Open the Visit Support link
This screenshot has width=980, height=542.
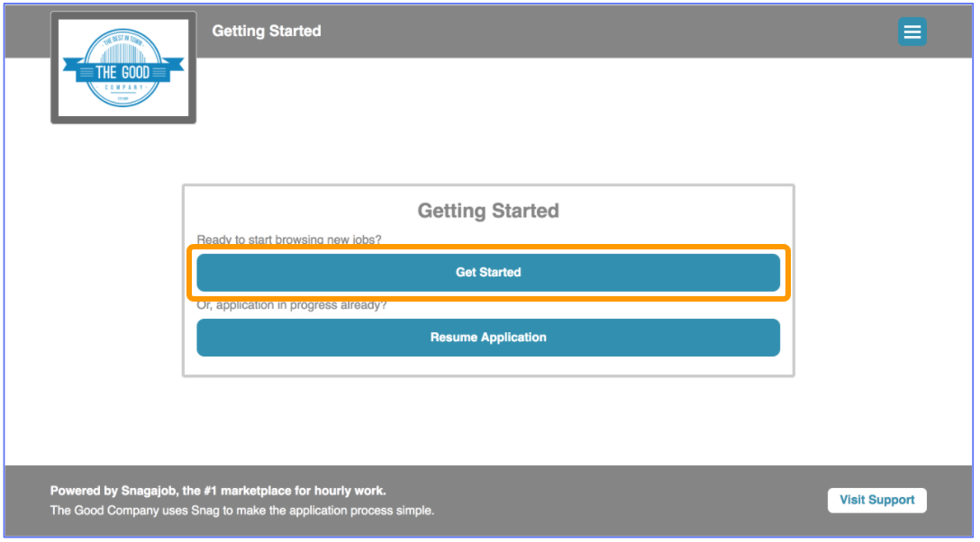[877, 501]
